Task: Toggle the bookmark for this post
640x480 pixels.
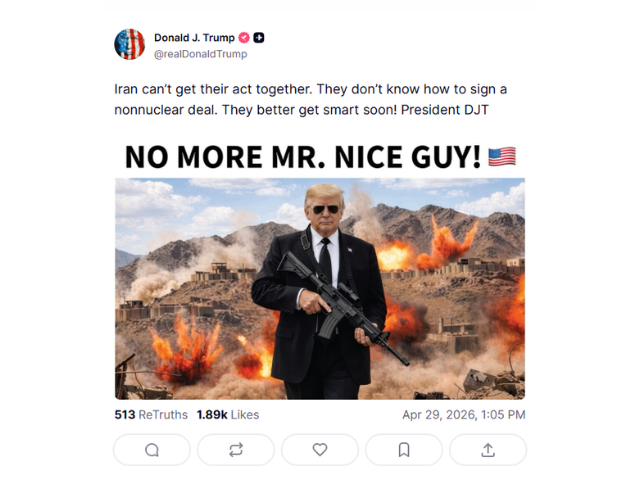Action: [404, 450]
